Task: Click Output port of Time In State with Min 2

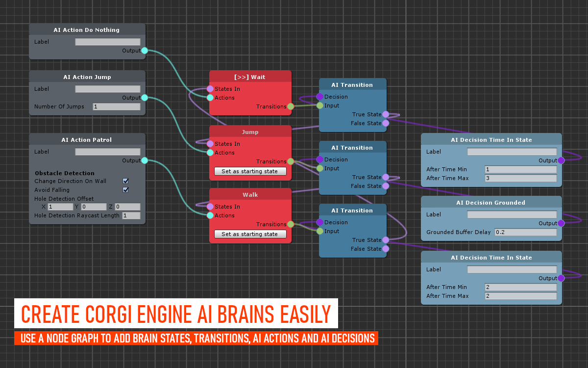Action: coord(561,278)
